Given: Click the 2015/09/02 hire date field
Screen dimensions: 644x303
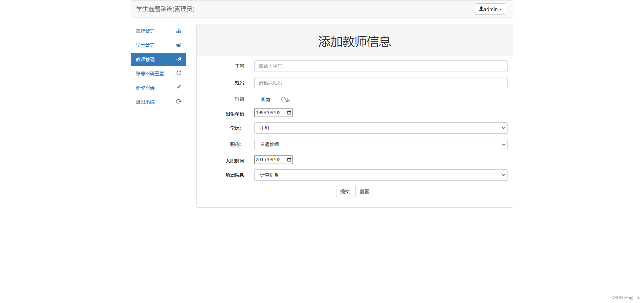Looking at the screenshot, I should 273,160.
